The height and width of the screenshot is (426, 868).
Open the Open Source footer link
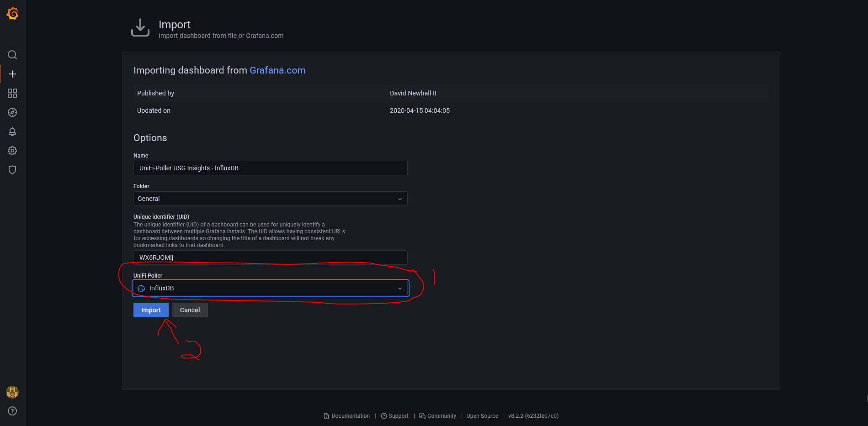click(x=482, y=416)
